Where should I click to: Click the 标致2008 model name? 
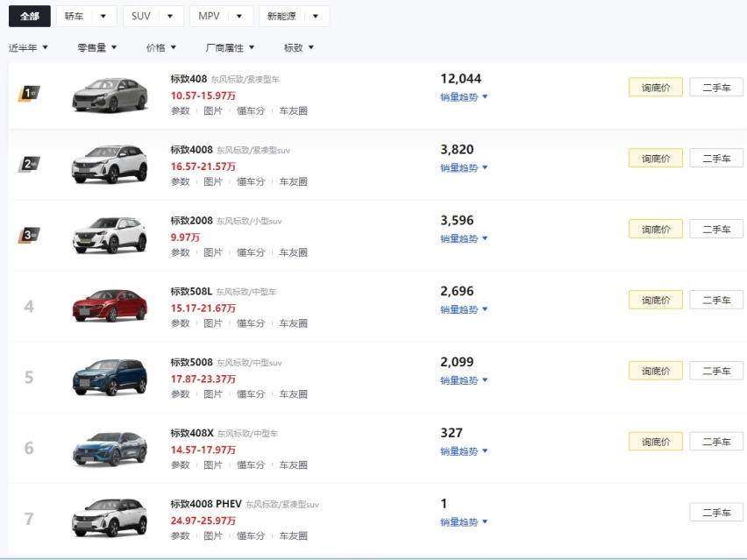[x=191, y=221]
